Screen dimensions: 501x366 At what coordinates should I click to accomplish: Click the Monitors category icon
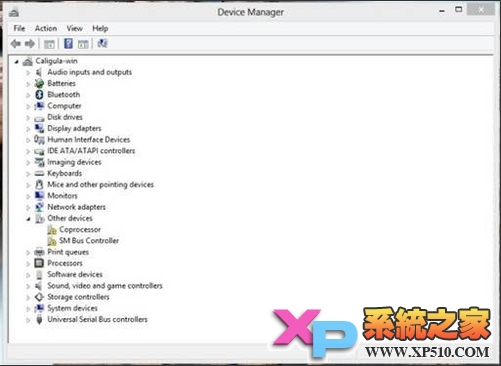pos(39,196)
